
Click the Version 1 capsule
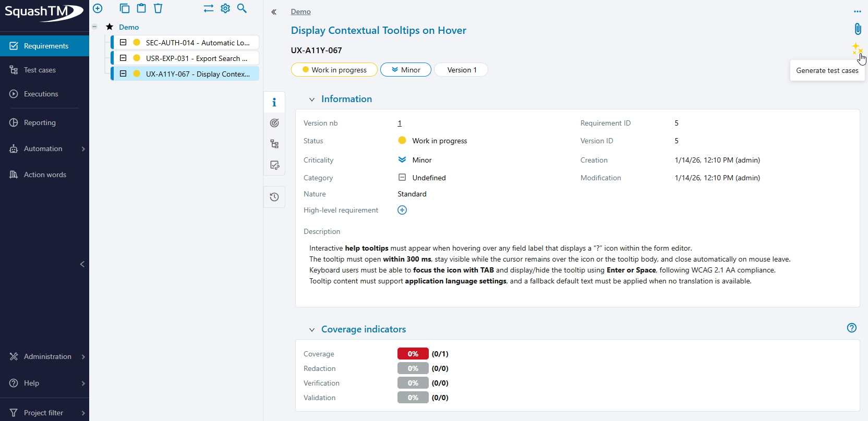click(462, 70)
